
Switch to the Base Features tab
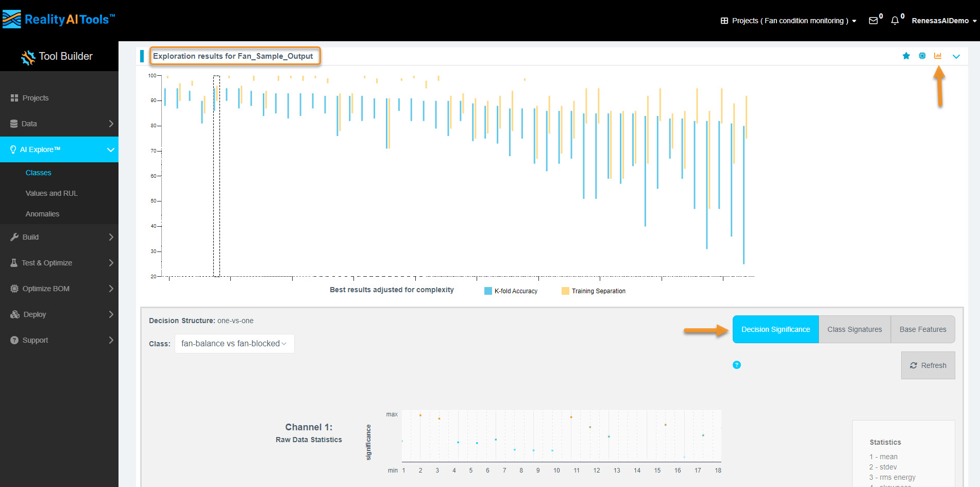pos(922,329)
